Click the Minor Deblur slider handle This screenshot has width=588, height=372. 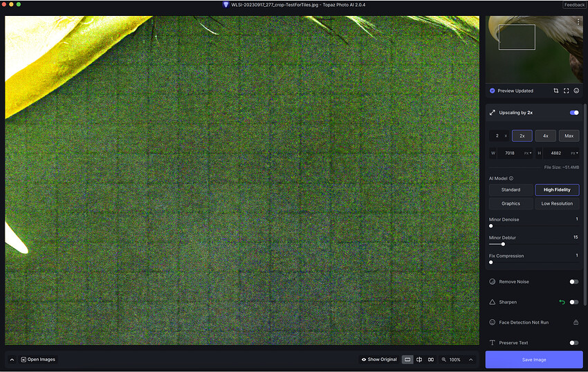click(x=503, y=244)
